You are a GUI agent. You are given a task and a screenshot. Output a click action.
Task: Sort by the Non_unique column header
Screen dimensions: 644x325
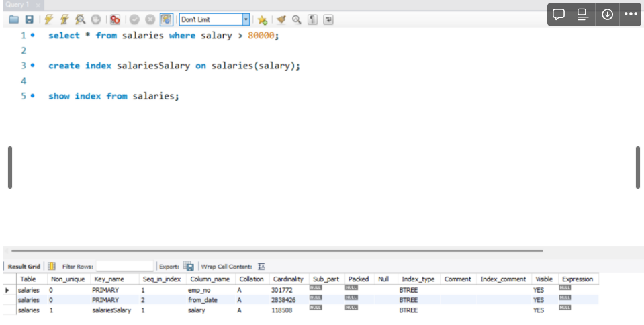(x=68, y=279)
